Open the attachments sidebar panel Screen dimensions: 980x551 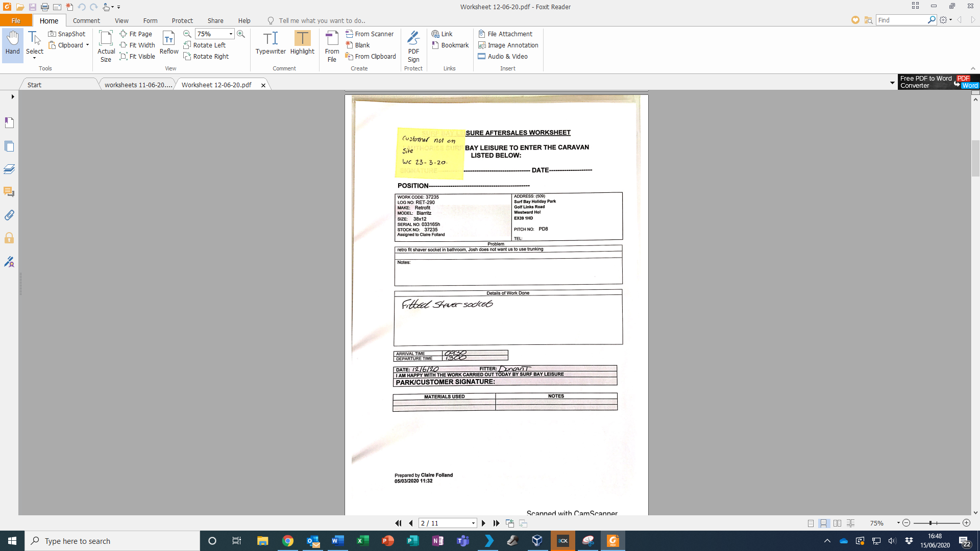(x=9, y=215)
